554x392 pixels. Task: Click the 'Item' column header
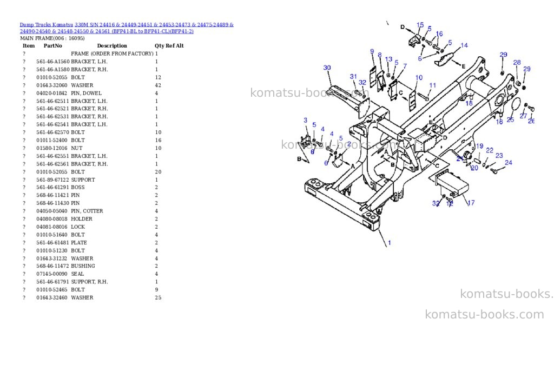pos(29,45)
